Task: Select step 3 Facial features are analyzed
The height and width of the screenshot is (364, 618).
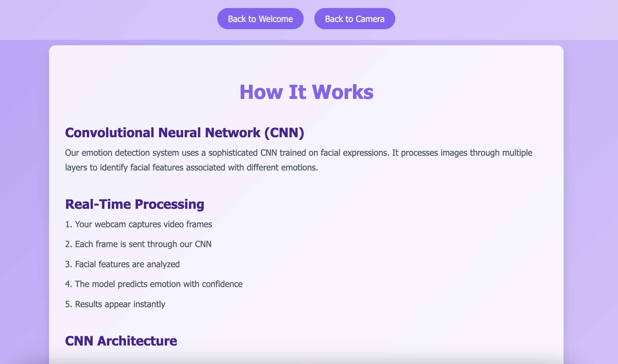Action: pyautogui.click(x=122, y=264)
